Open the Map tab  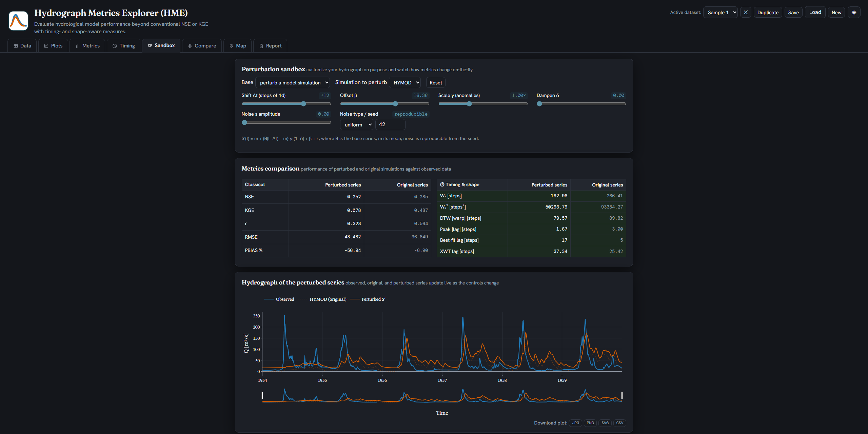click(x=237, y=46)
